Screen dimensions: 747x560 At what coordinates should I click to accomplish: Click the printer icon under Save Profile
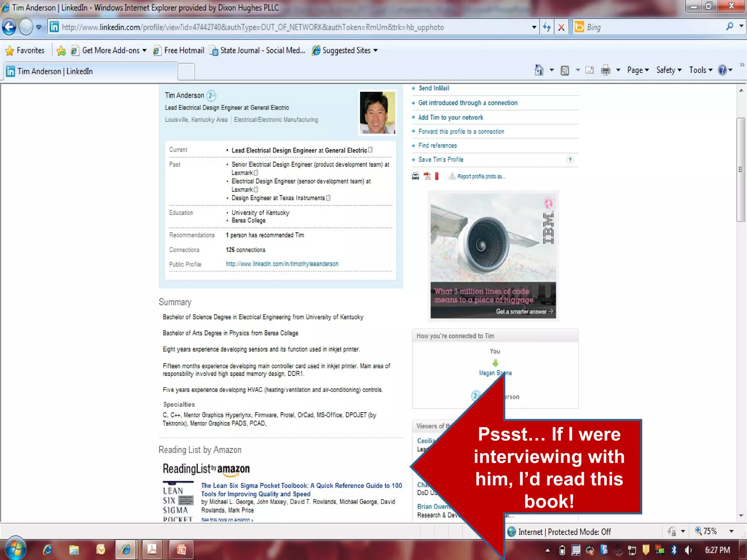(415, 176)
